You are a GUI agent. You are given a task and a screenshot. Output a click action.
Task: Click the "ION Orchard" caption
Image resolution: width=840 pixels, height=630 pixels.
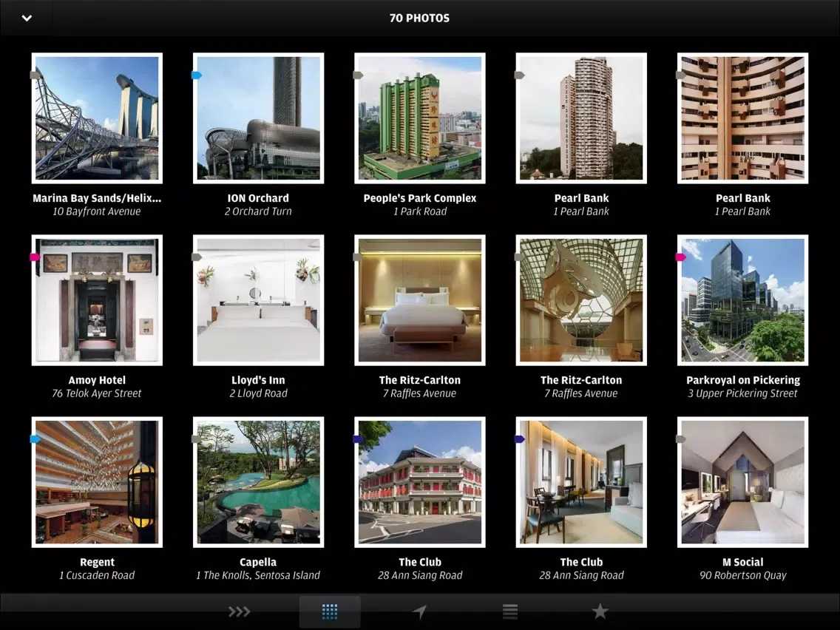(x=258, y=198)
